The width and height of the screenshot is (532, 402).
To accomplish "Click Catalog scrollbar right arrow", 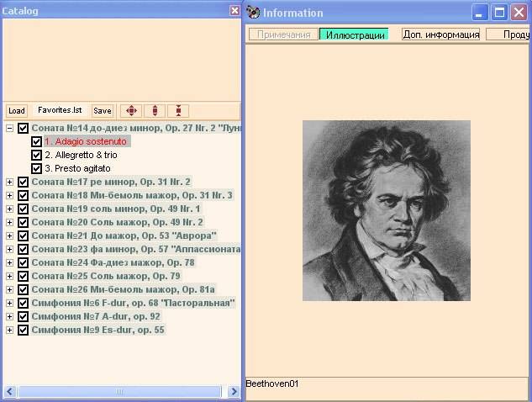I will pos(234,391).
